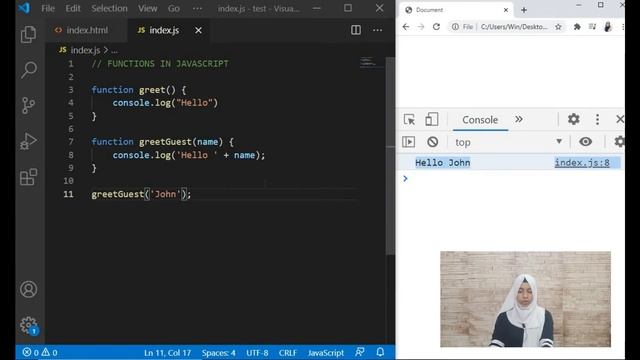Click the editor vertical scrollbar
640x360 pixels.
[x=390, y=155]
